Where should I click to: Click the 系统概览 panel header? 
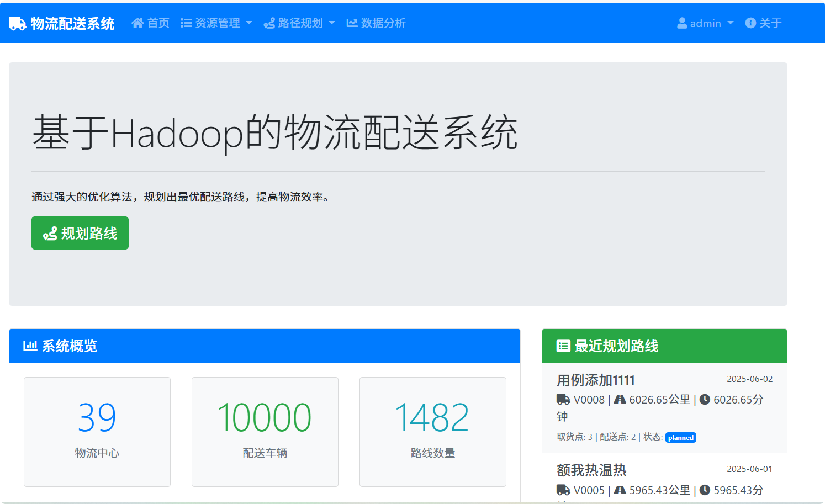pos(265,346)
